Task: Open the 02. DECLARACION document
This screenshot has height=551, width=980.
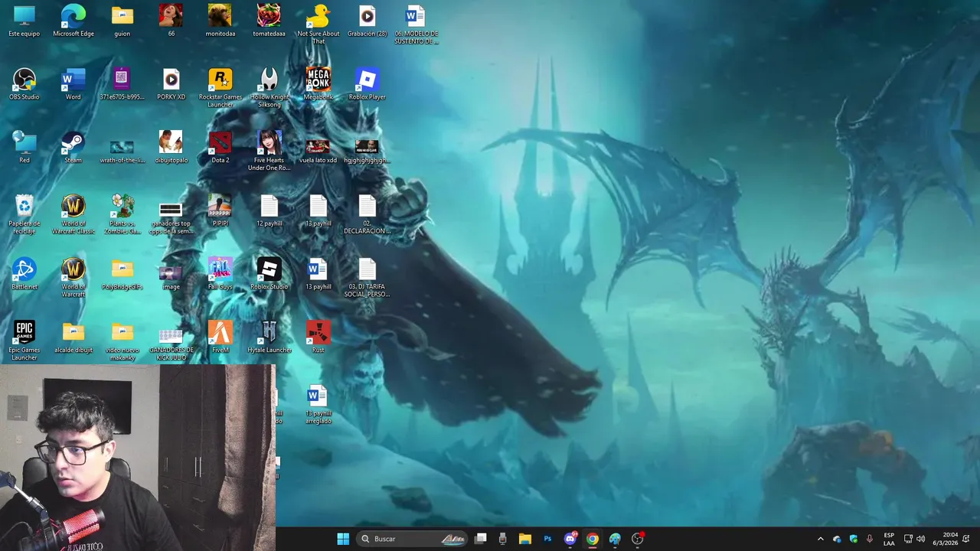Action: 367,214
